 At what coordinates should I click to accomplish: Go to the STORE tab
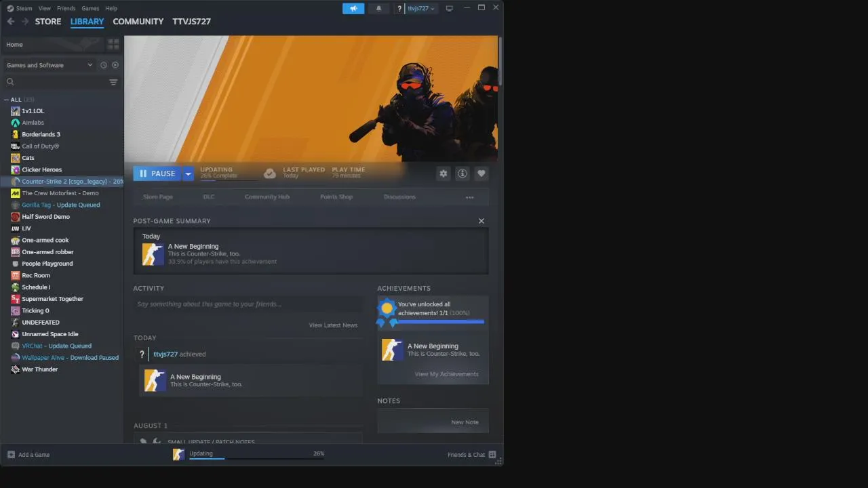point(48,22)
